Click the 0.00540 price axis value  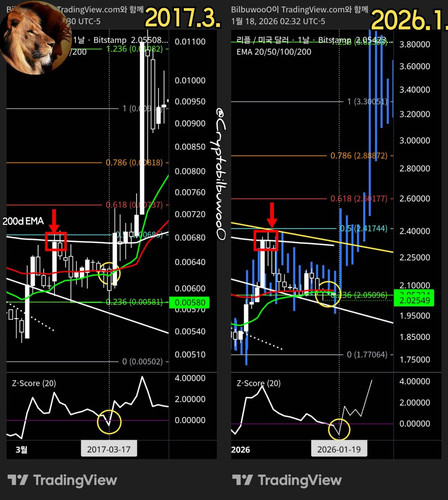pyautogui.click(x=190, y=331)
